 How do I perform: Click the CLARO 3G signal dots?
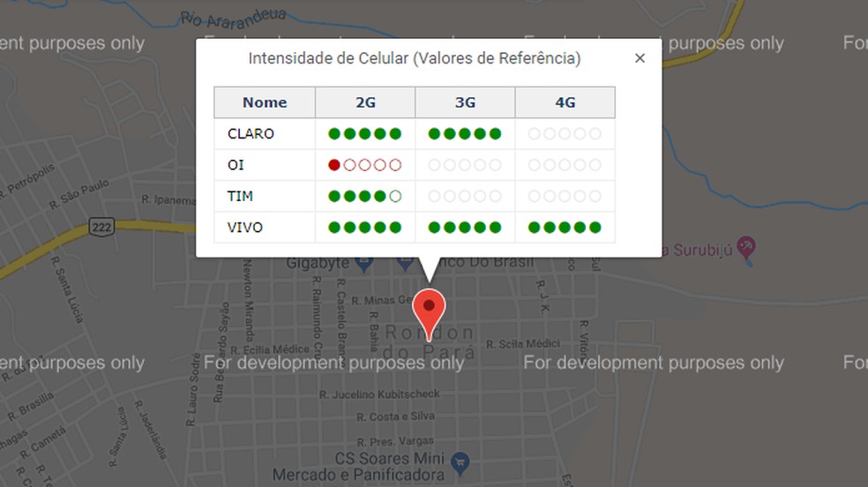click(465, 134)
